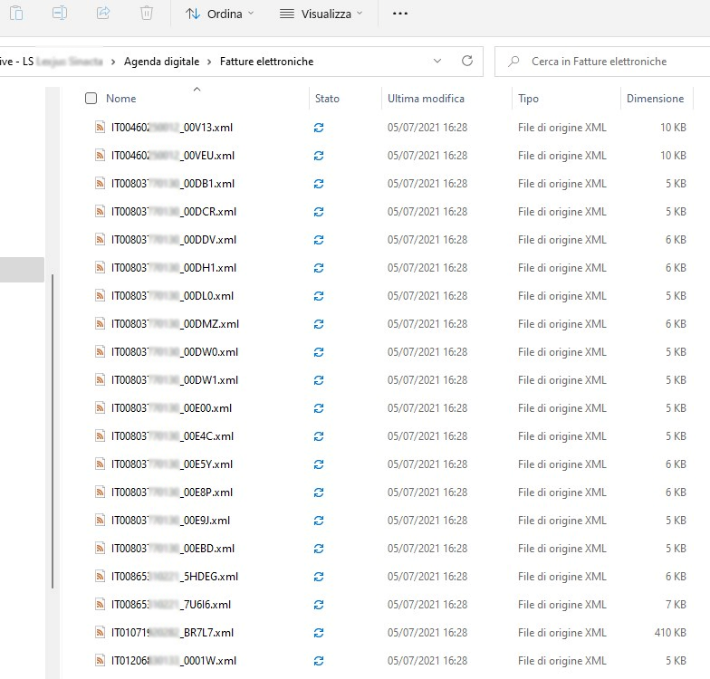Click the sync status icon of _BR7L7.xml

coord(319,633)
